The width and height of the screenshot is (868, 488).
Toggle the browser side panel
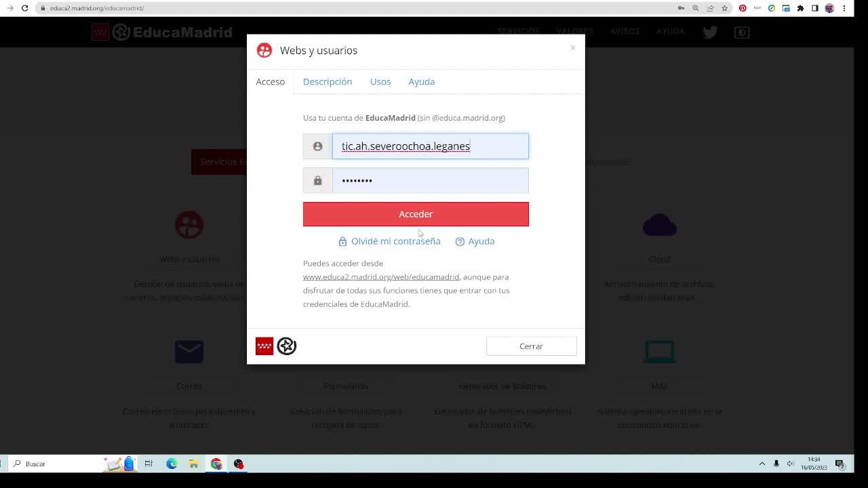click(815, 8)
